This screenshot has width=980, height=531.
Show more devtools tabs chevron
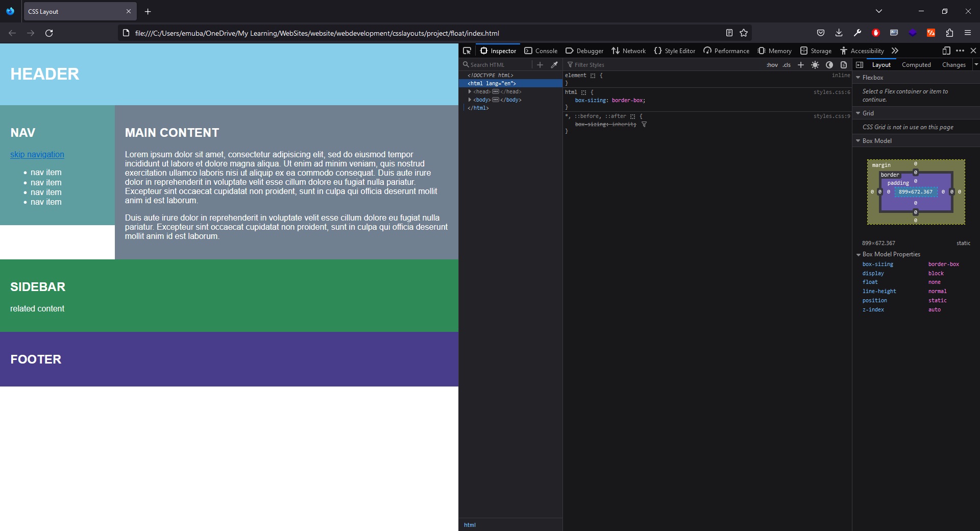click(x=895, y=51)
